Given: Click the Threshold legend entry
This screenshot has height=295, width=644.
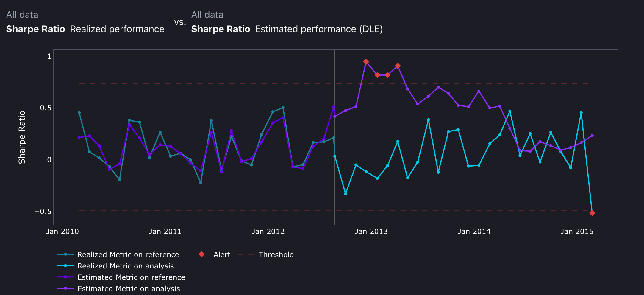Looking at the screenshot, I should (276, 255).
